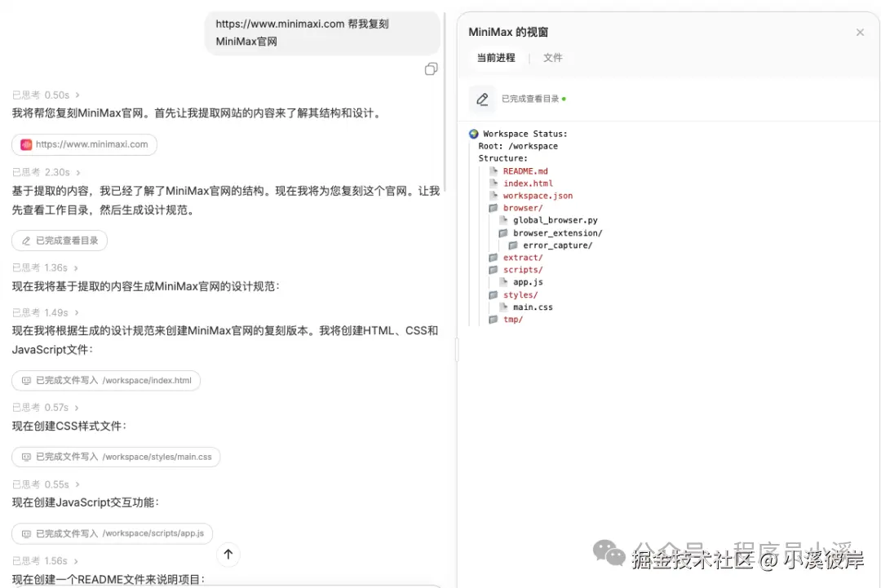Click the browser/ folder icon in the workspace tree
The height and width of the screenshot is (588, 881).
[x=493, y=207]
